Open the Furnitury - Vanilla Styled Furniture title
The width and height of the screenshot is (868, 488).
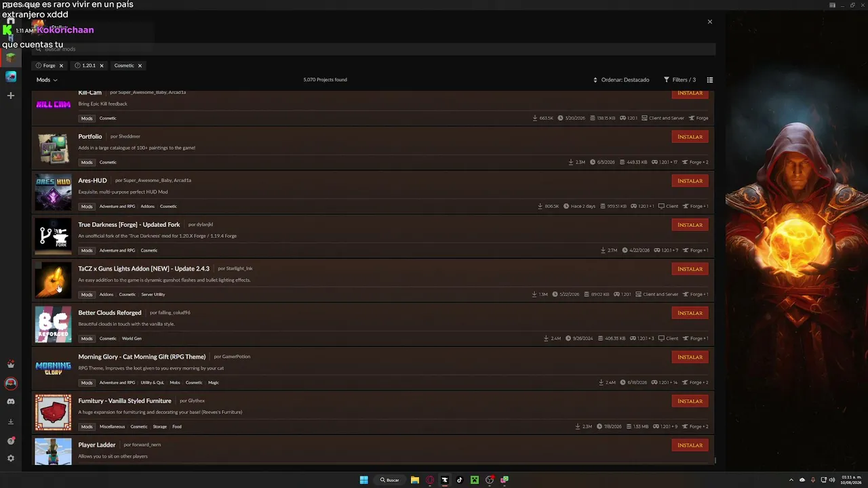(x=125, y=401)
